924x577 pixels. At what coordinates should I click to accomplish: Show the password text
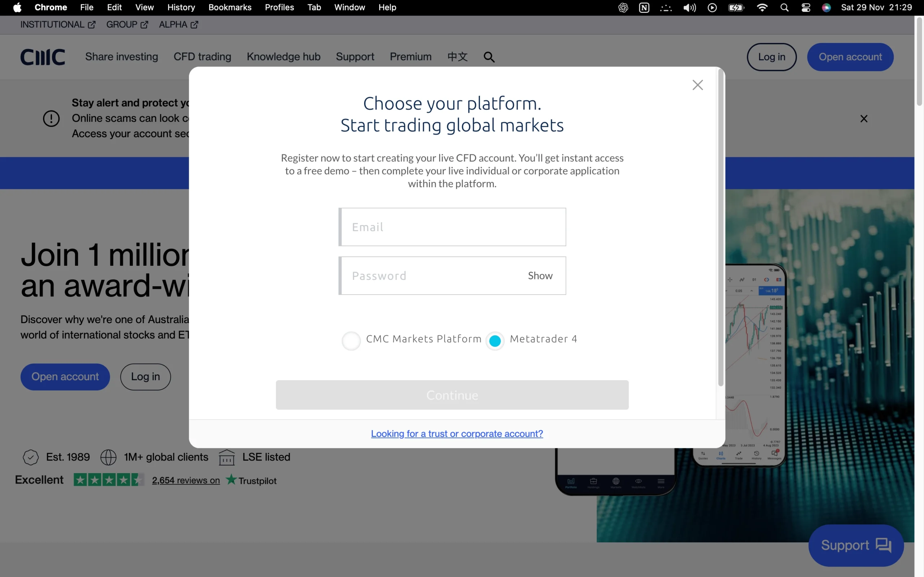point(540,276)
